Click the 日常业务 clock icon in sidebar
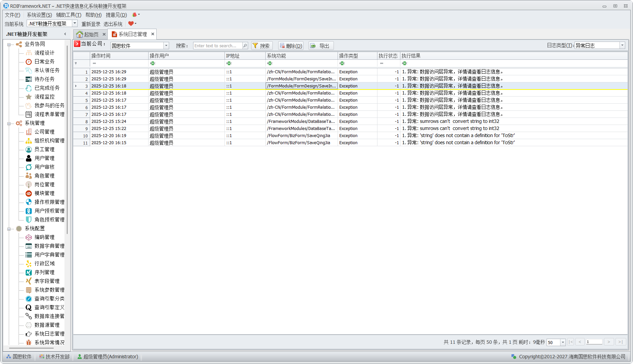 click(29, 62)
